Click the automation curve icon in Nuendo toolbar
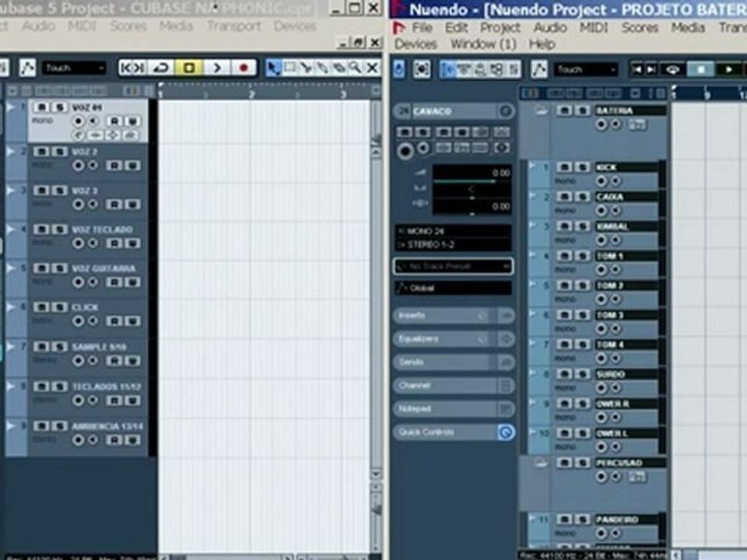The image size is (747, 560). coord(538,70)
